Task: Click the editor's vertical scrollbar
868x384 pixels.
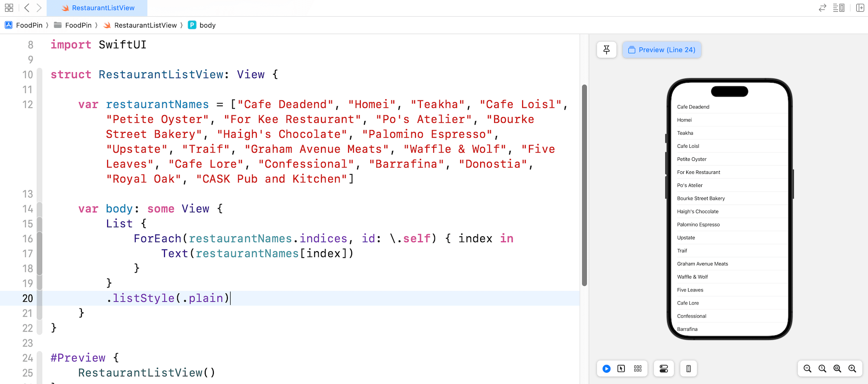Action: tap(584, 185)
